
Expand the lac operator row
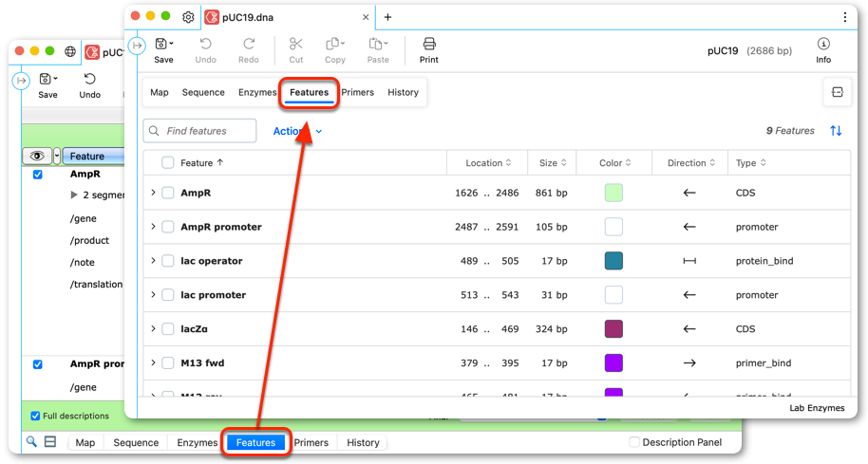(153, 261)
